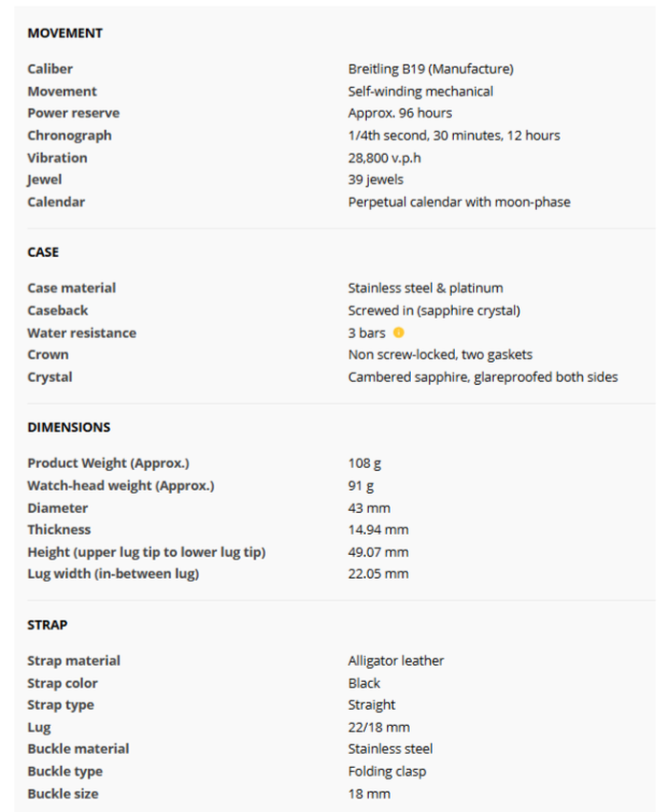This screenshot has width=669, height=812.
Task: Click the Product Weight (Approx.) label
Action: [x=108, y=463]
